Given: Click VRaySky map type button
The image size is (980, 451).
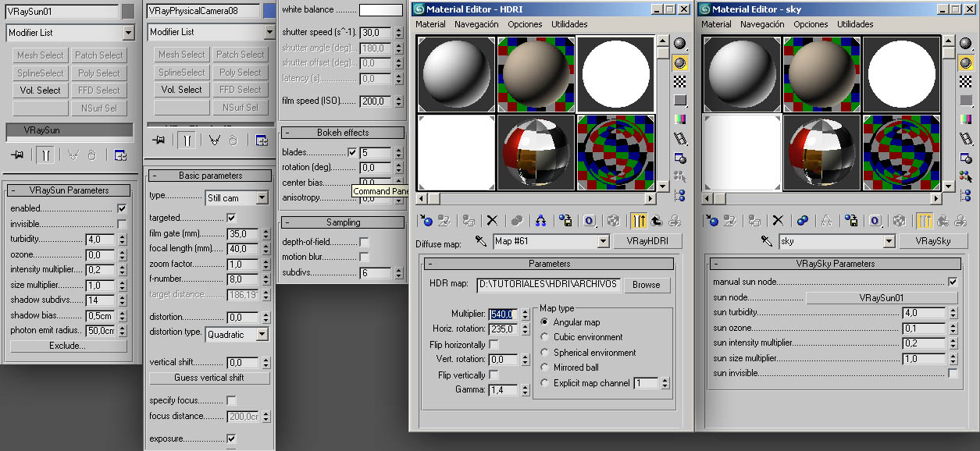Looking at the screenshot, I should (933, 241).
